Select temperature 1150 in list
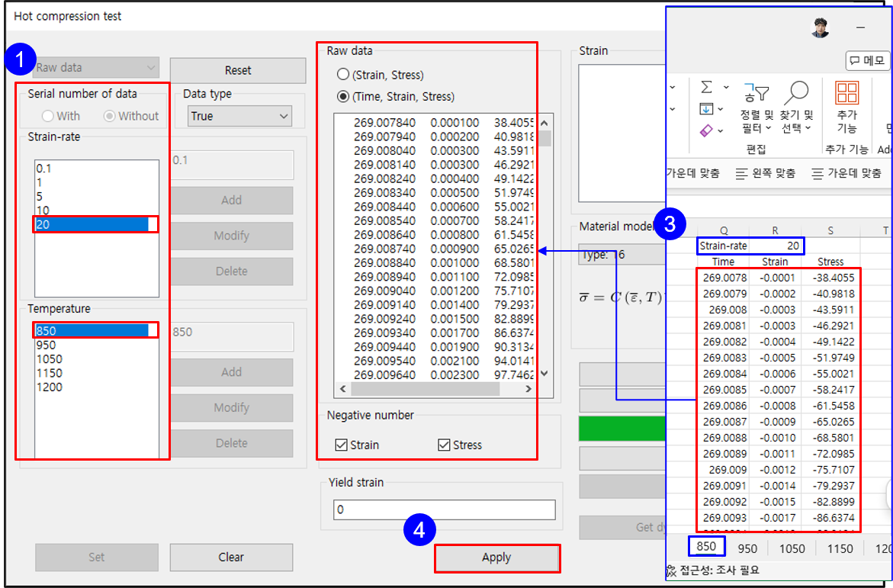The image size is (893, 588). tap(96, 373)
